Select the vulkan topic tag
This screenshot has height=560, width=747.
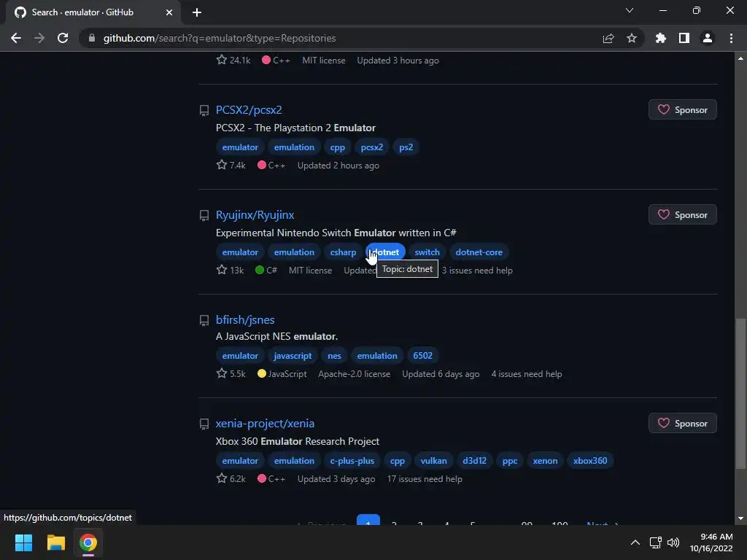pos(433,461)
